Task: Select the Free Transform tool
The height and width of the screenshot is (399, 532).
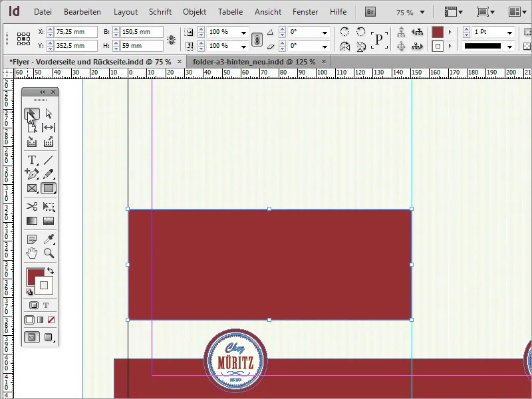Action: pos(49,206)
